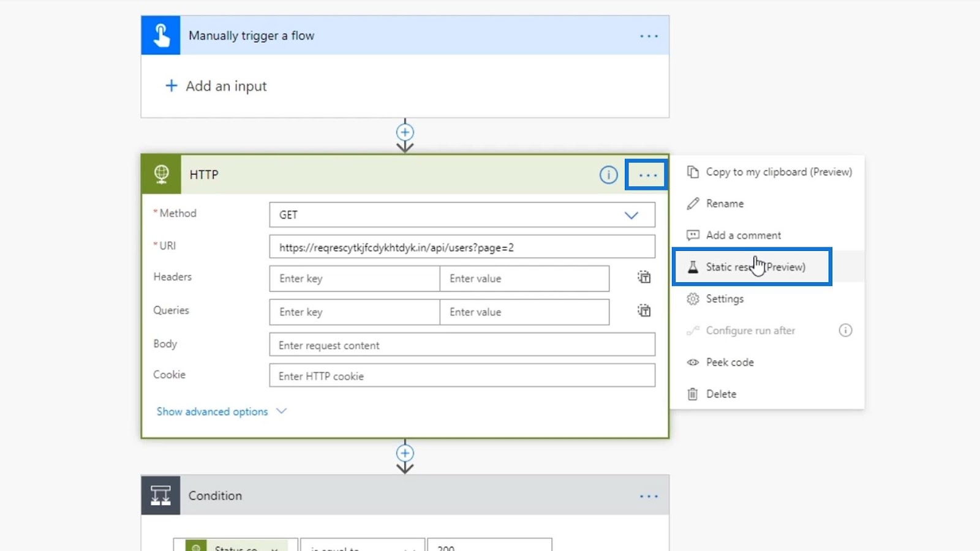Click the Headers Enter key field
This screenshot has height=551, width=980.
pos(355,279)
